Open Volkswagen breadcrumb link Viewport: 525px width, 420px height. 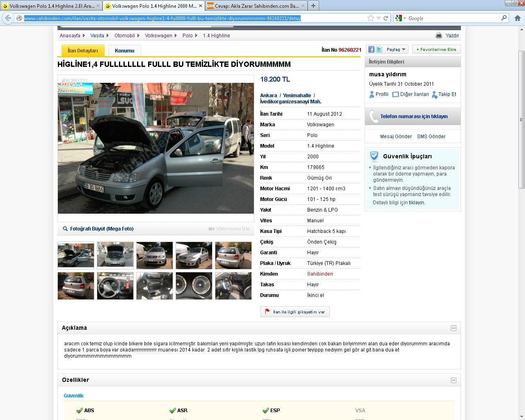tap(158, 36)
